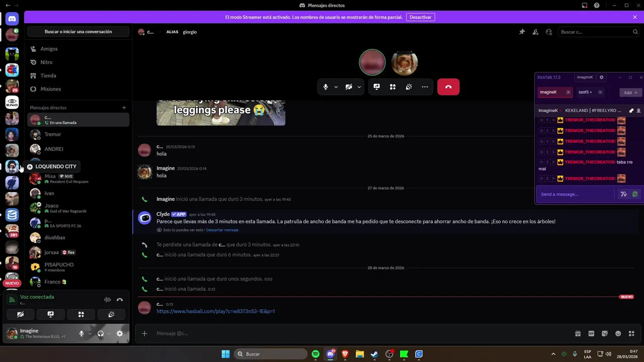Image resolution: width=644 pixels, height=362 pixels.
Task: Open PISAPUCHO group chat
Action: coord(78,267)
